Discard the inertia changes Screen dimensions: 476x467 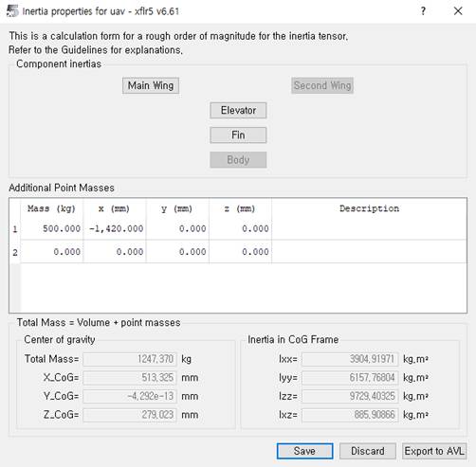[x=368, y=451]
